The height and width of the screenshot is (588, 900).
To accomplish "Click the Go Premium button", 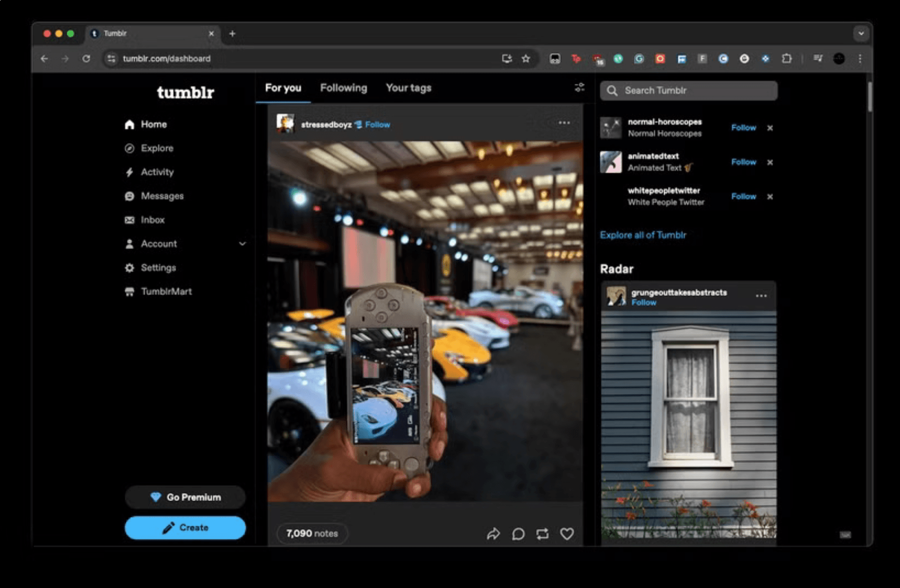I will click(x=185, y=497).
